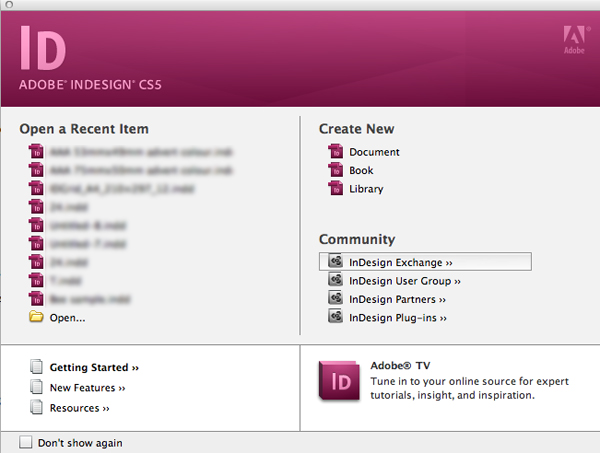Screen dimensions: 600x453
Task: Open the InDesign Plug-ins link
Action: 397,318
